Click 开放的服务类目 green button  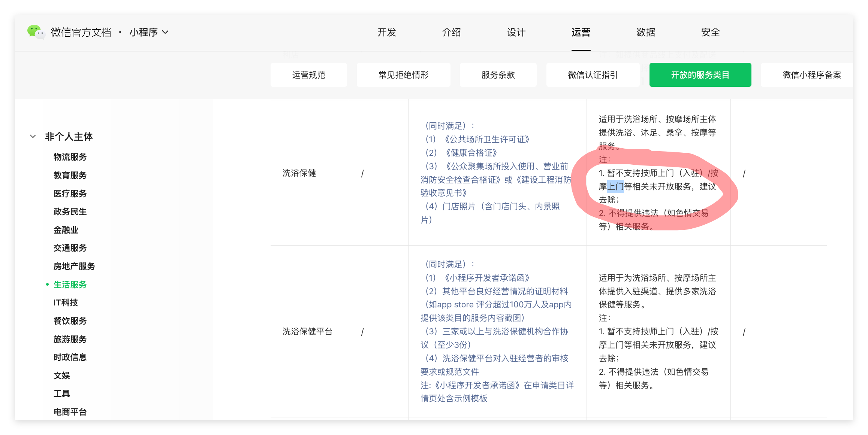[x=700, y=75]
